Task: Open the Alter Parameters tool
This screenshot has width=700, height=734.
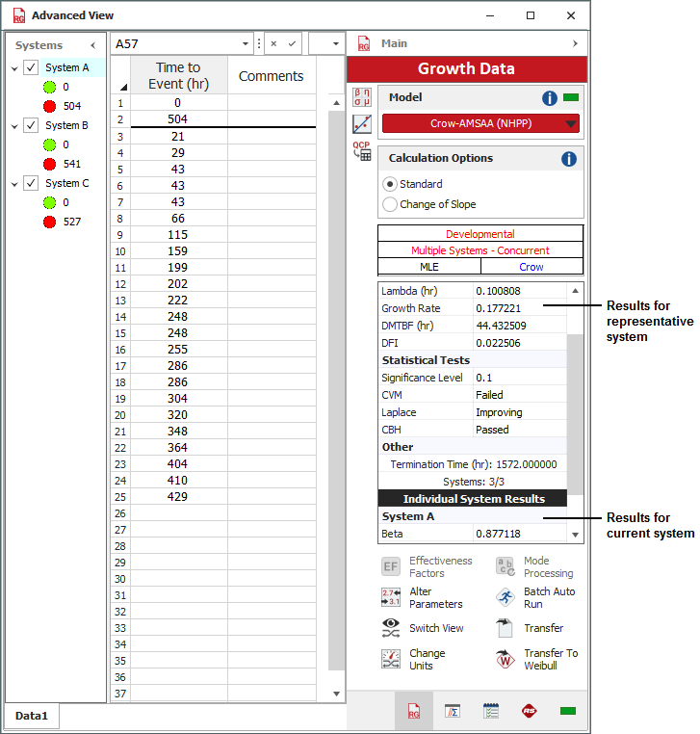Action: click(x=391, y=598)
